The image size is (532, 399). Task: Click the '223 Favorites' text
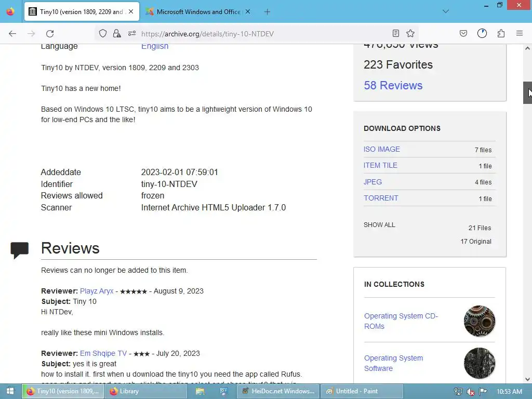click(x=398, y=64)
